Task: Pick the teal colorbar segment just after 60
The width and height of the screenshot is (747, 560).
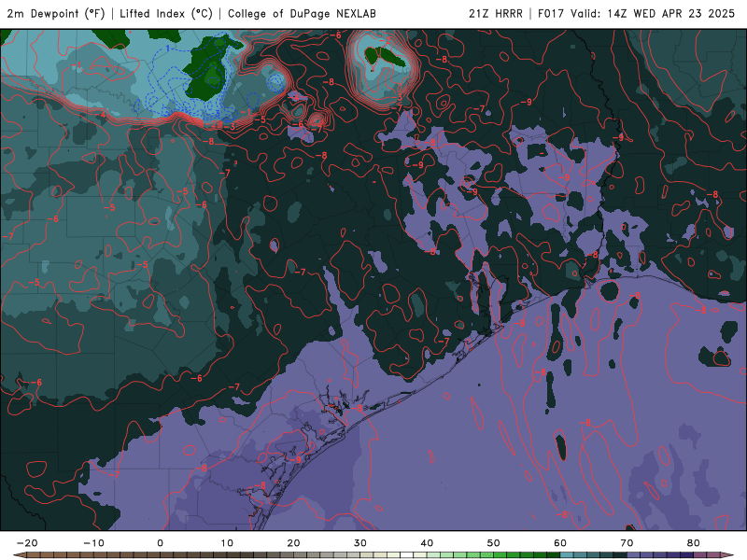Action: pos(567,555)
